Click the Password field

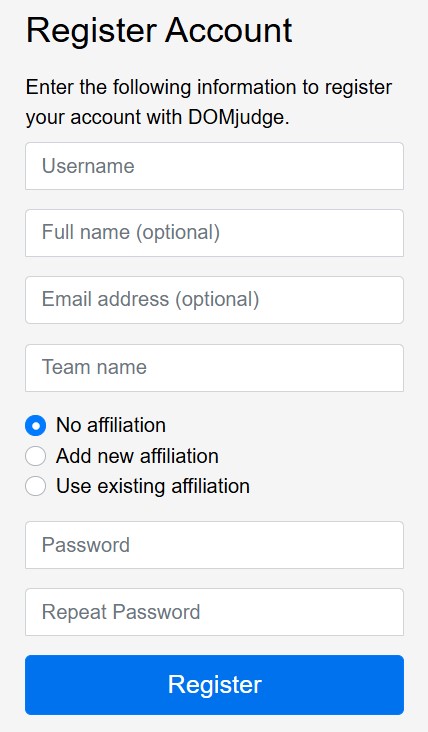[x=214, y=545]
